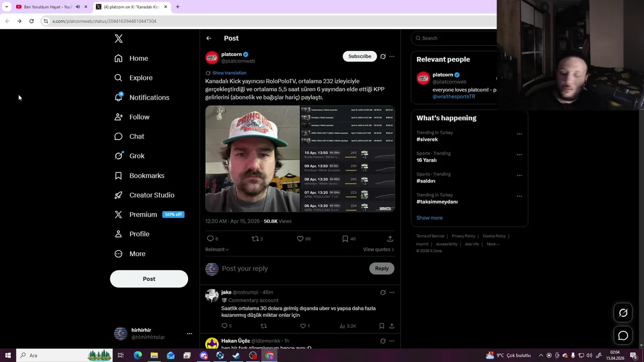Open the Follow section
This screenshot has height=362, width=644.
[x=132, y=117]
